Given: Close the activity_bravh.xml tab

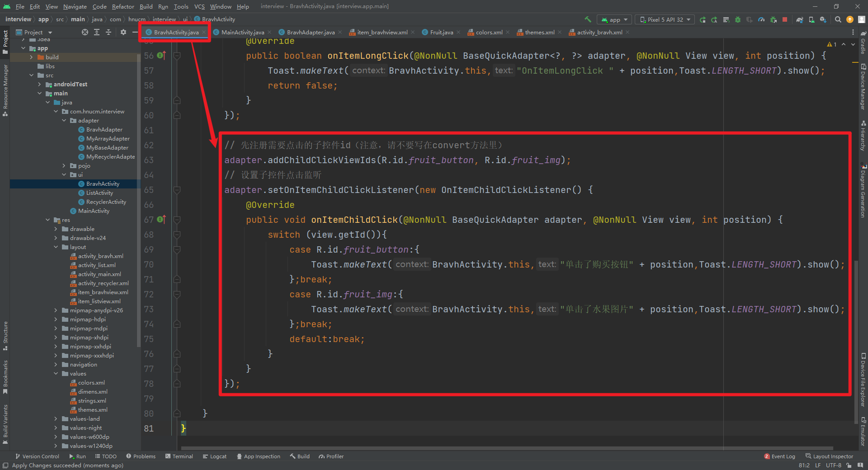Looking at the screenshot, I should [627, 32].
